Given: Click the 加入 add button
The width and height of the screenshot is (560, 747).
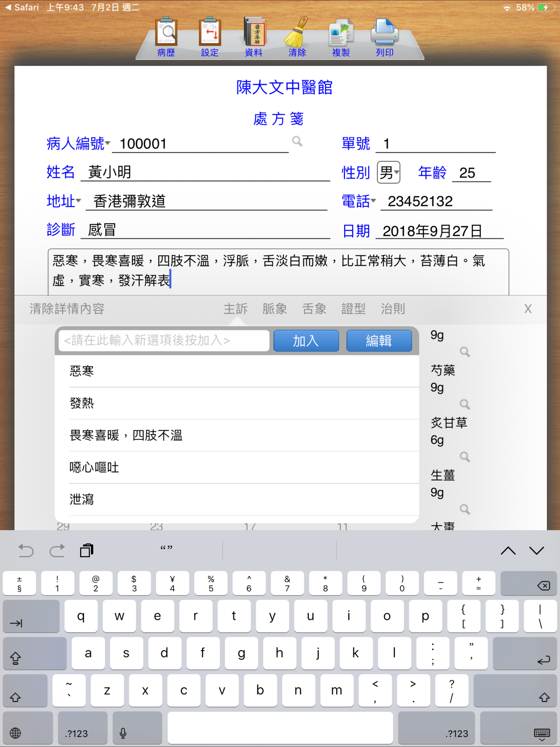Looking at the screenshot, I should tap(306, 341).
